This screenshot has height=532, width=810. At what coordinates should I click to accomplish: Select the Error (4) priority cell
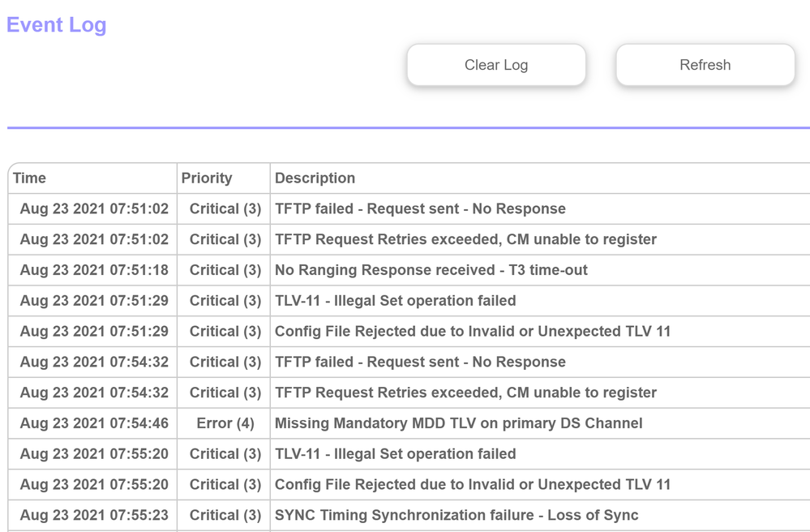(225, 423)
